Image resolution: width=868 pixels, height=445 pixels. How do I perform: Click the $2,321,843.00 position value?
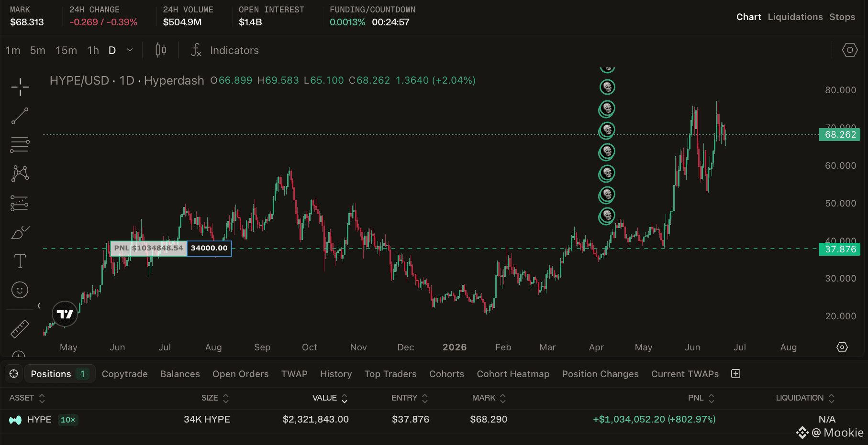[315, 419]
